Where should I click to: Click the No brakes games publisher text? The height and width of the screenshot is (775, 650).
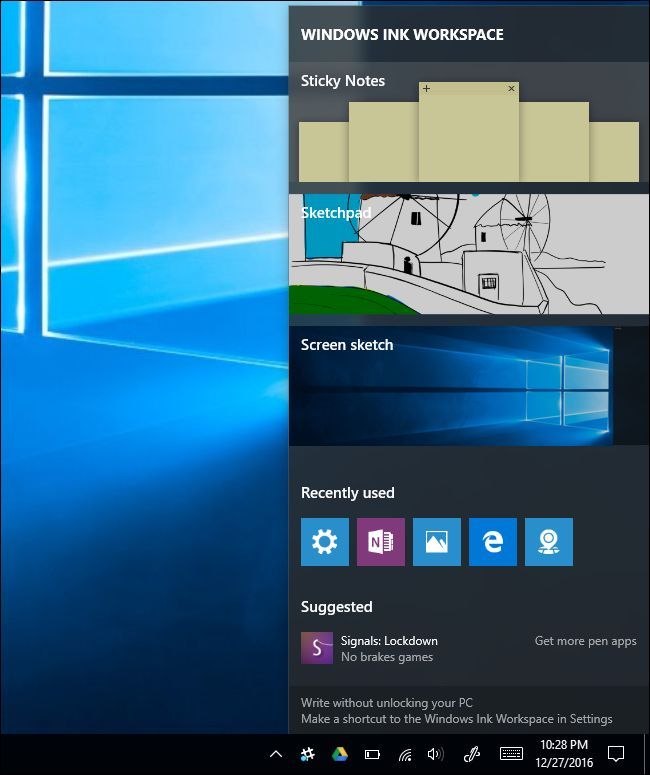click(387, 657)
